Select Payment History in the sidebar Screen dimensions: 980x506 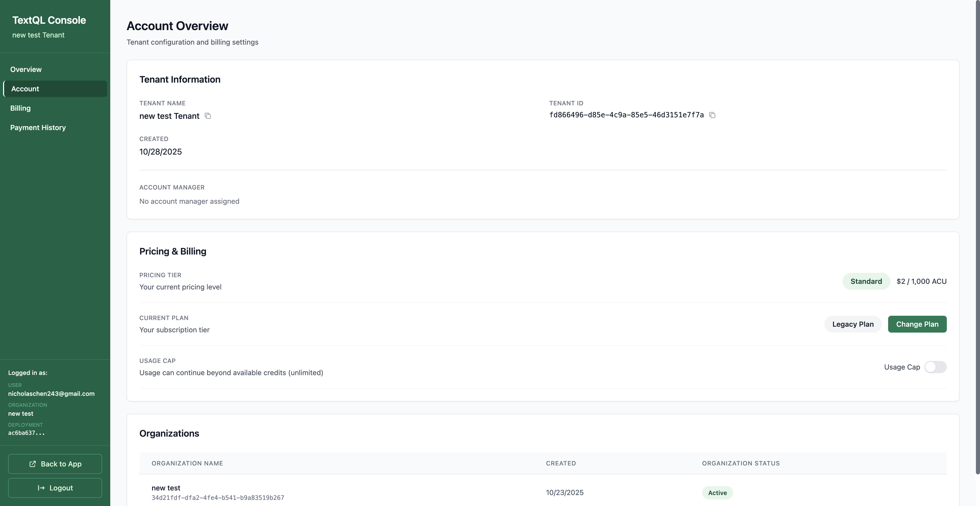click(x=38, y=127)
